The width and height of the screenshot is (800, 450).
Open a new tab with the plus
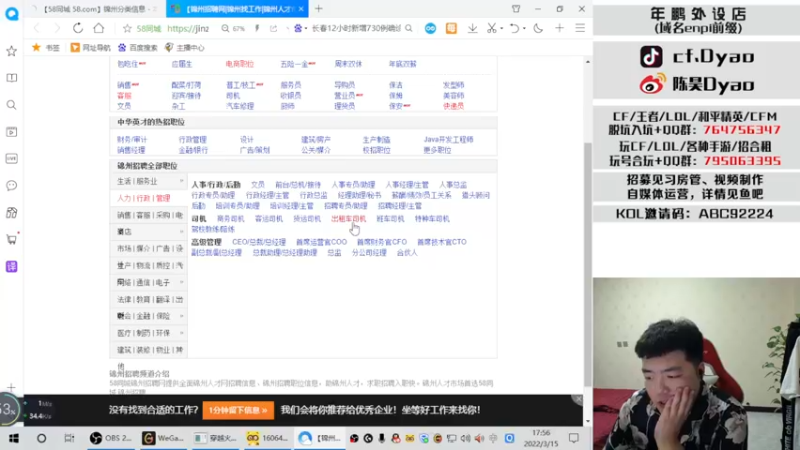click(x=319, y=9)
